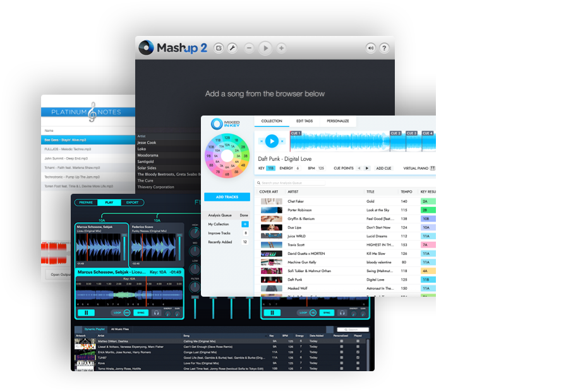
Task: Open the Personalize tab
Action: (x=338, y=121)
